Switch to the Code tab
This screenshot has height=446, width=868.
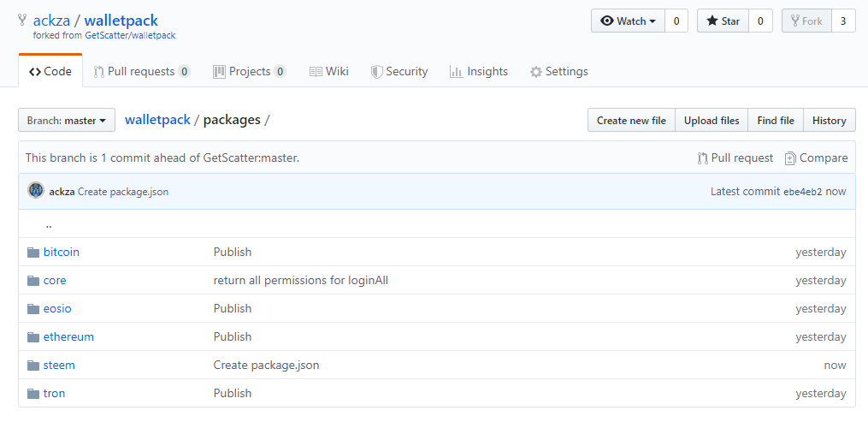[x=50, y=71]
